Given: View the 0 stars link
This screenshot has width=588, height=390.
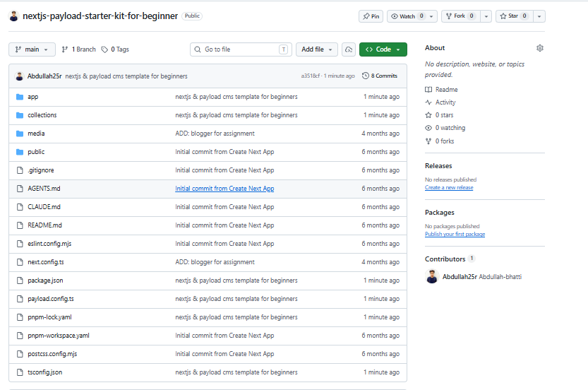Looking at the screenshot, I should (x=439, y=115).
